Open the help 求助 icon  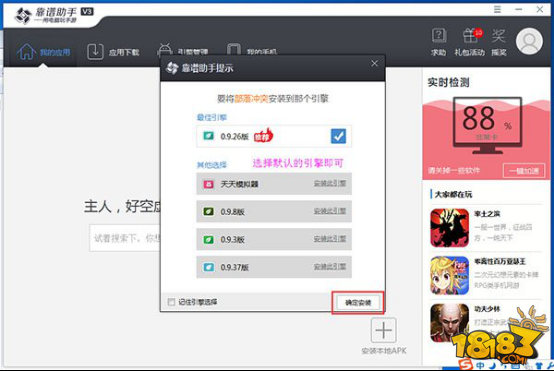coord(438,36)
